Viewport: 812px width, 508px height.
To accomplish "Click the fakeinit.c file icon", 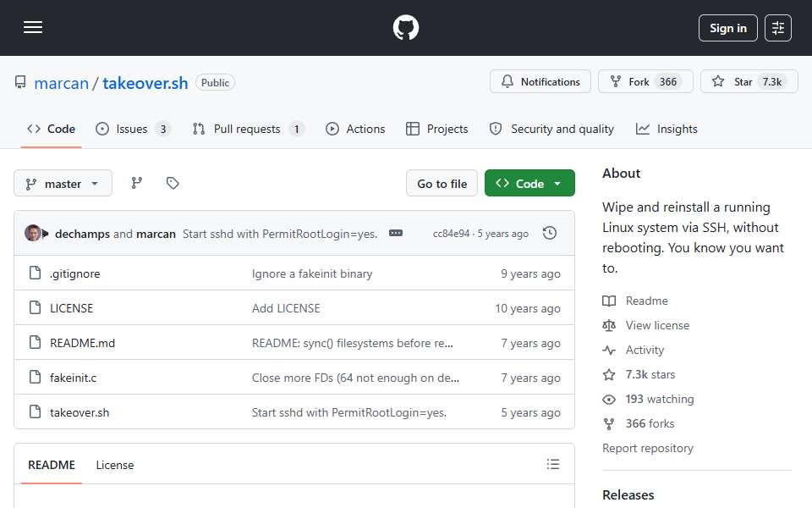I will coord(35,377).
